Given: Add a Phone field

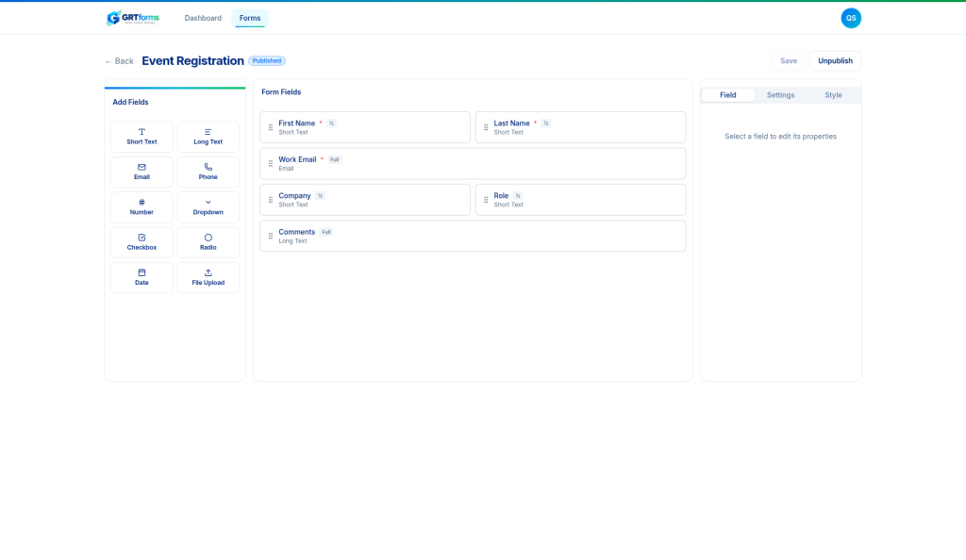Looking at the screenshot, I should tap(208, 172).
